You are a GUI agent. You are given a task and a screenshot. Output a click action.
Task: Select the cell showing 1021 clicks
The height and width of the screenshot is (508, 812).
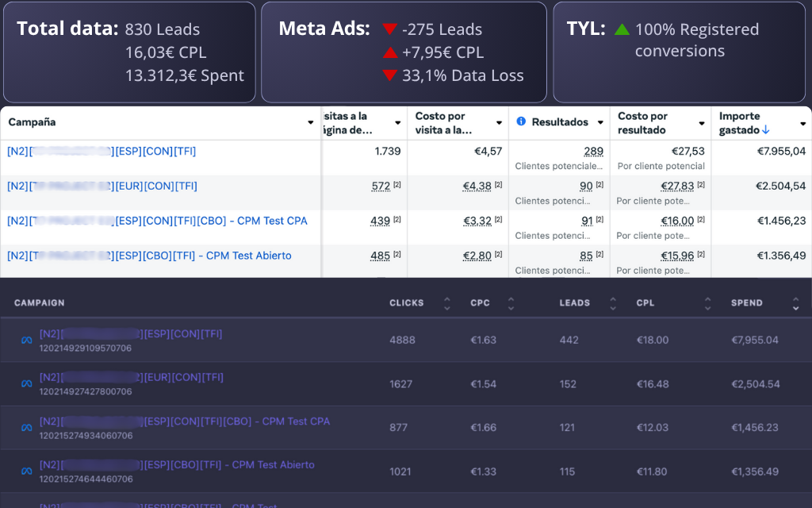click(x=400, y=471)
